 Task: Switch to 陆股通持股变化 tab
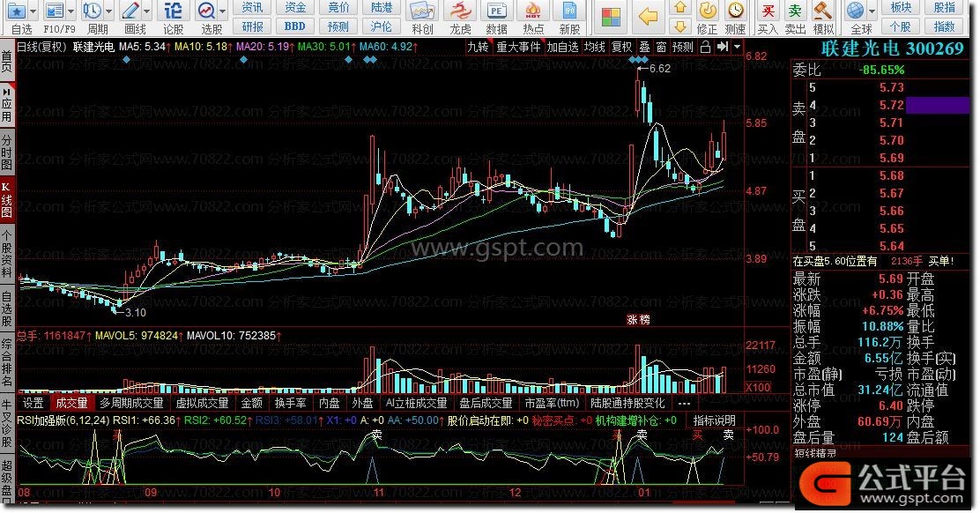[x=627, y=404]
